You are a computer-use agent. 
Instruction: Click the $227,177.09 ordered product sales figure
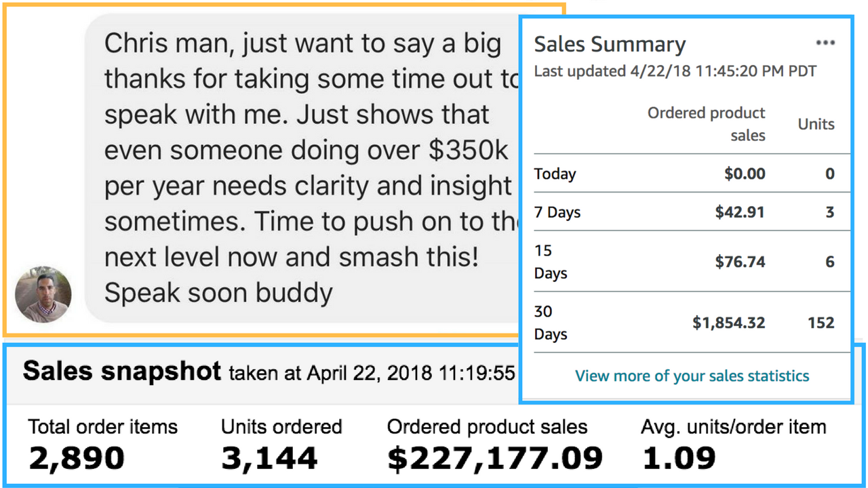click(x=495, y=459)
